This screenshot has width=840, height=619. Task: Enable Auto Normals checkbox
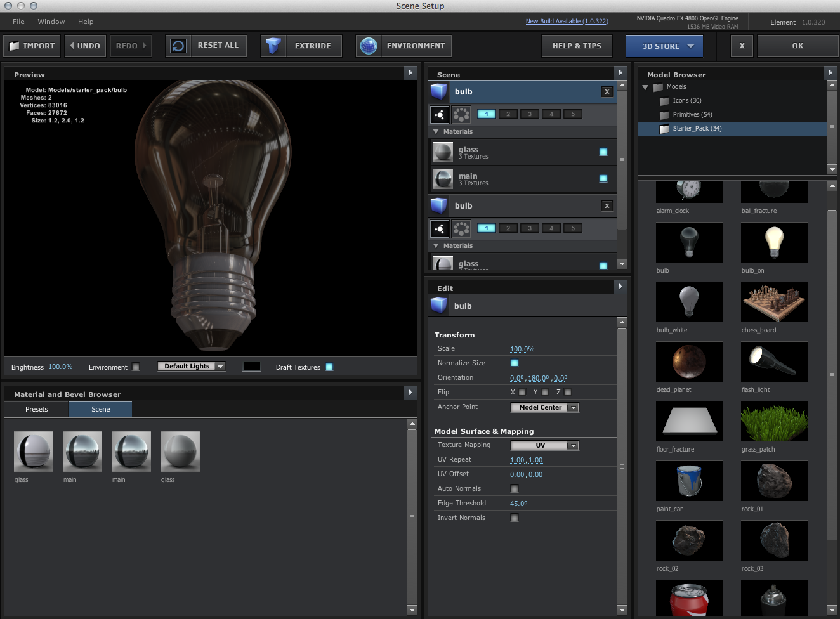click(x=515, y=488)
